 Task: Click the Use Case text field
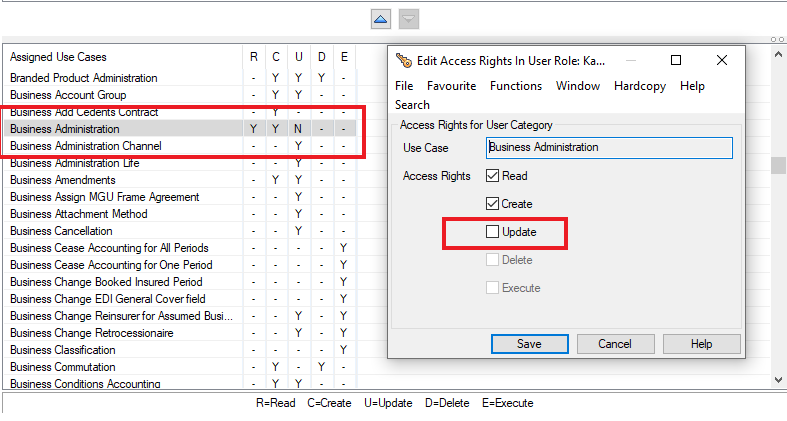coord(609,148)
